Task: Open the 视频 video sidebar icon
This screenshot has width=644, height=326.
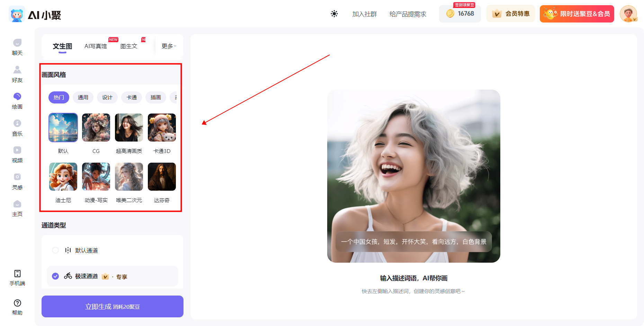Action: 17,151
